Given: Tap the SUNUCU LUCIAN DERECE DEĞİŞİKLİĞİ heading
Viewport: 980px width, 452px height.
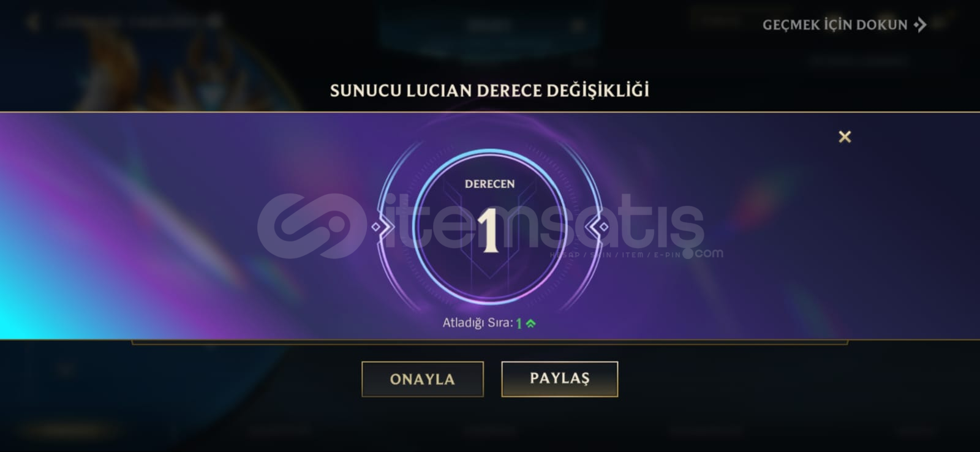Looking at the screenshot, I should [x=489, y=91].
